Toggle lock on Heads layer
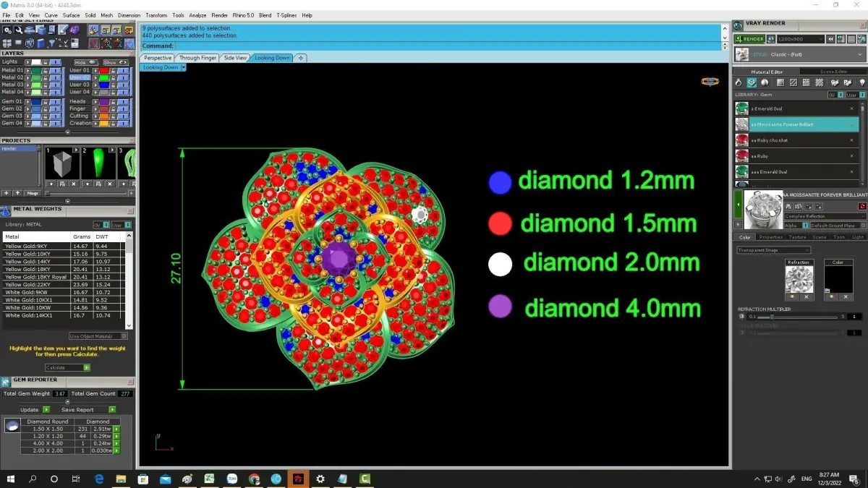Image resolution: width=868 pixels, height=488 pixels. coord(114,102)
